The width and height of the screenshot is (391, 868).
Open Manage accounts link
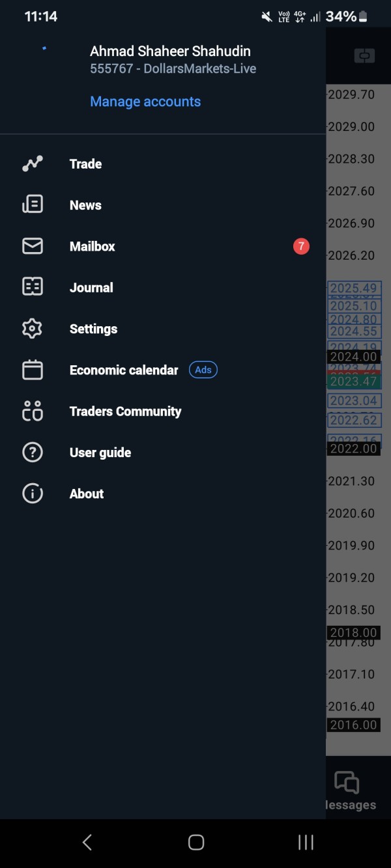[x=145, y=102]
